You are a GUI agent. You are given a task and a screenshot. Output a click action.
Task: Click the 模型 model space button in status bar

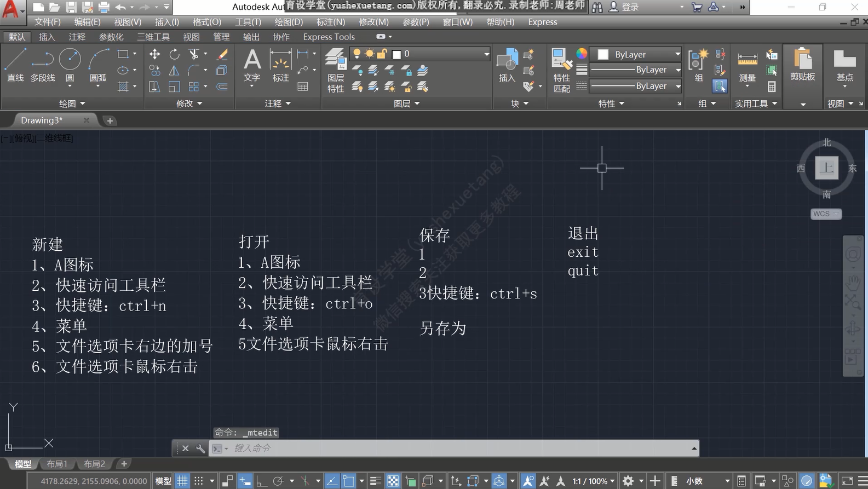coord(163,481)
